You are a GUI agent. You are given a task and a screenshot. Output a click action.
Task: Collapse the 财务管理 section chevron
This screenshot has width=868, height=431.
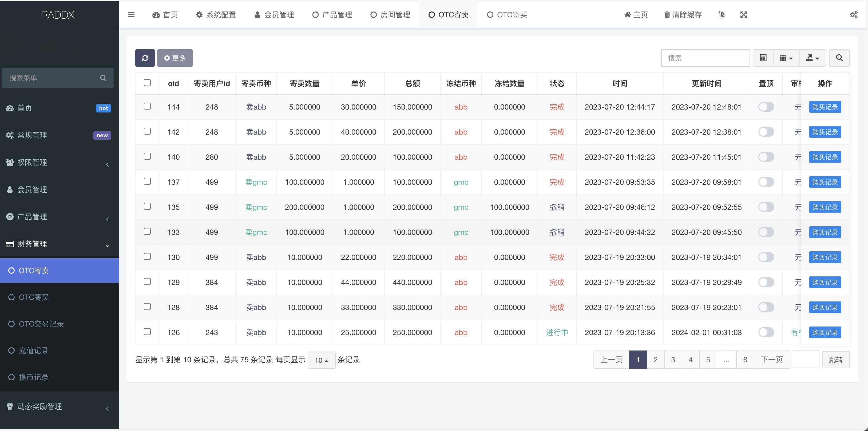click(x=108, y=246)
